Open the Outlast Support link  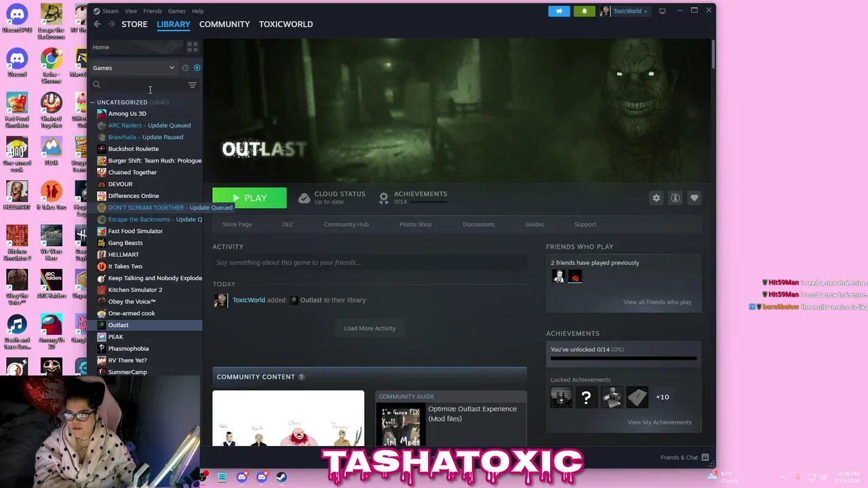point(585,224)
